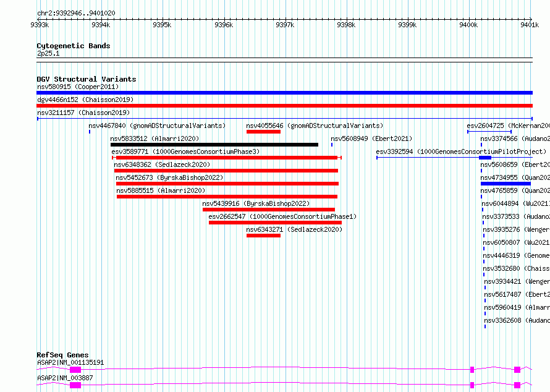Click the 9400k ruler tick label
550x392 pixels.
coord(468,25)
